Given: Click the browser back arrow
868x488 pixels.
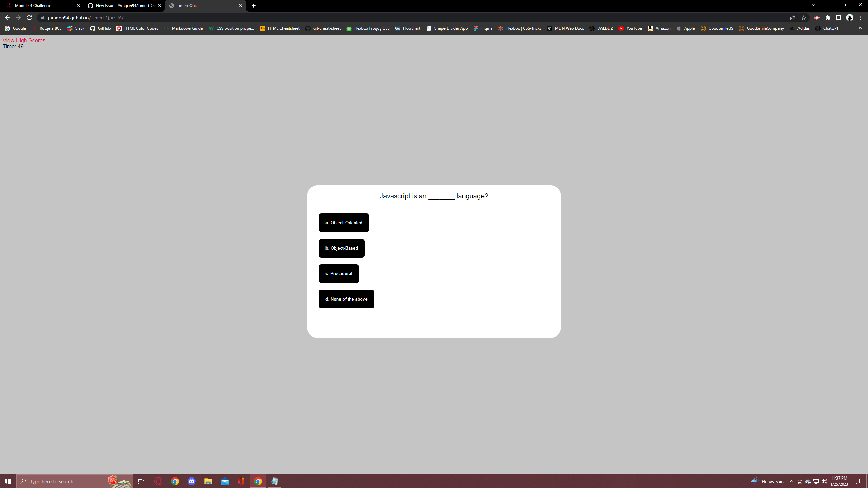Looking at the screenshot, I should click(x=7, y=18).
